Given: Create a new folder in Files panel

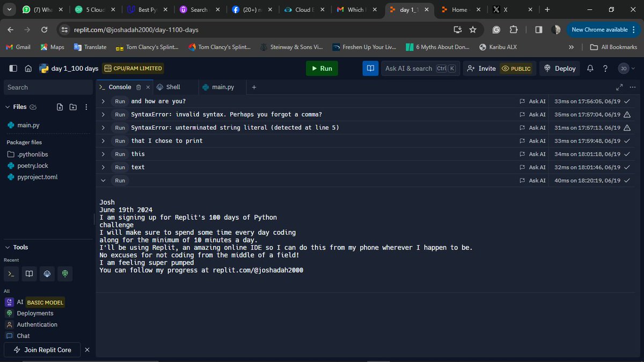Looking at the screenshot, I should click(73, 107).
